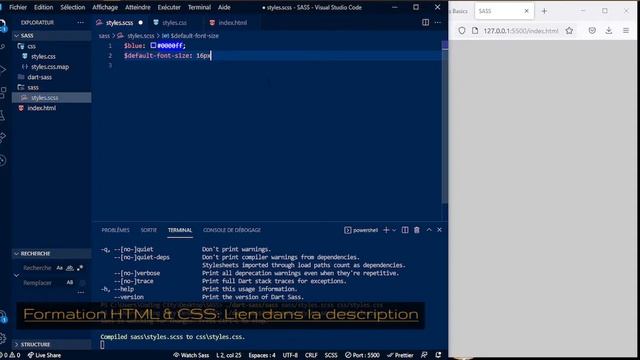
Task: Switch to the styles.scss editor tab
Action: (120, 23)
